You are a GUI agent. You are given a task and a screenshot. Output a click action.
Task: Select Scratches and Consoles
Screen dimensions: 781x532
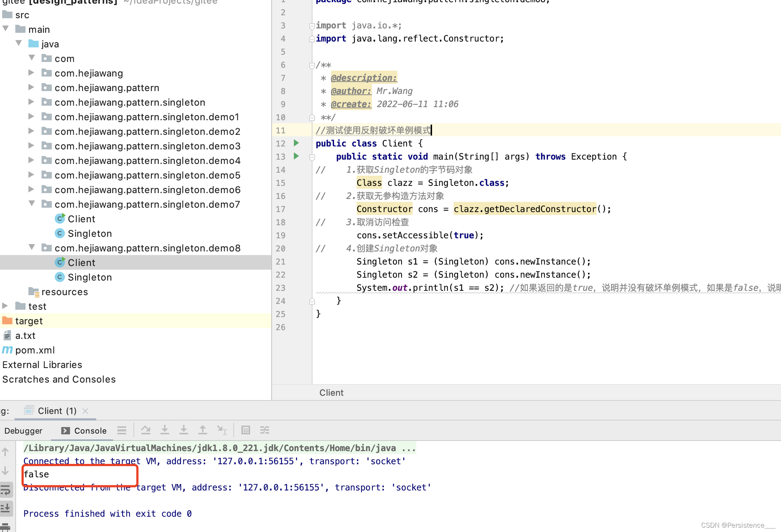tap(59, 379)
